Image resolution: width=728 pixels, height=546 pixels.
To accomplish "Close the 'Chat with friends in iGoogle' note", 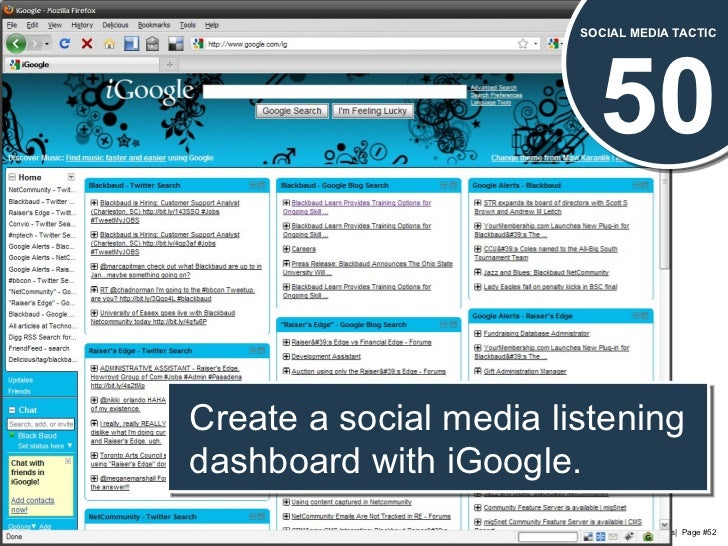I will pyautogui.click(x=68, y=461).
